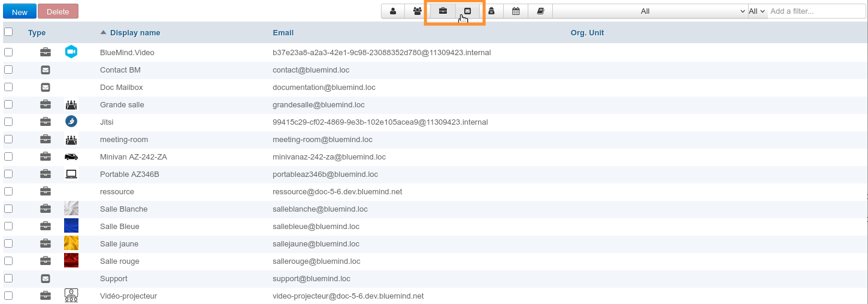This screenshot has height=304, width=868.
Task: Toggle the resources briefcase filter
Action: pos(443,11)
